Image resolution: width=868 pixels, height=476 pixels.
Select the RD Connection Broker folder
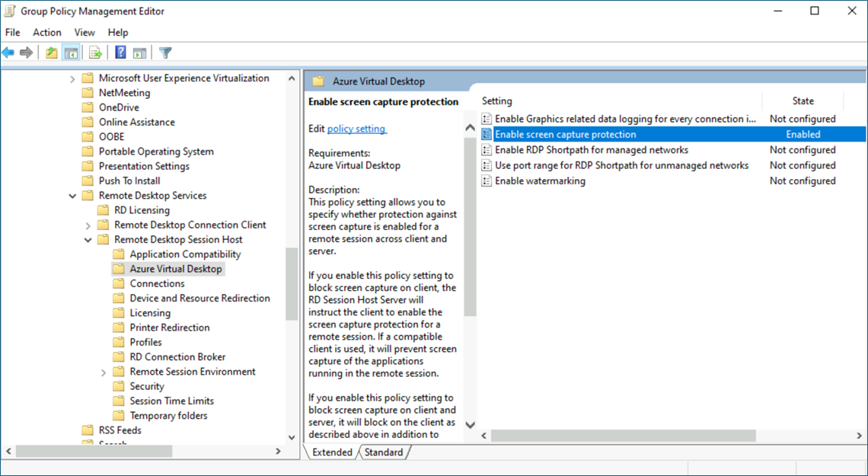(177, 357)
